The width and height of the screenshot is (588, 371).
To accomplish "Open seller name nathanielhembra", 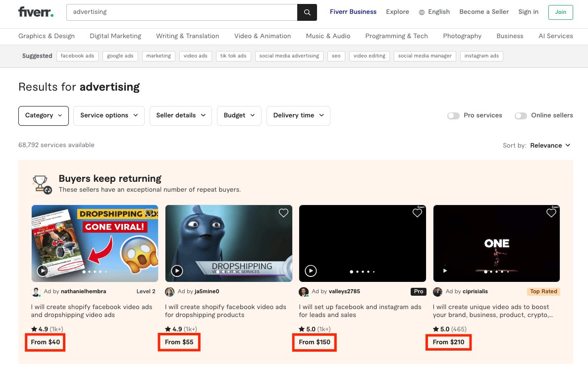I will click(83, 291).
